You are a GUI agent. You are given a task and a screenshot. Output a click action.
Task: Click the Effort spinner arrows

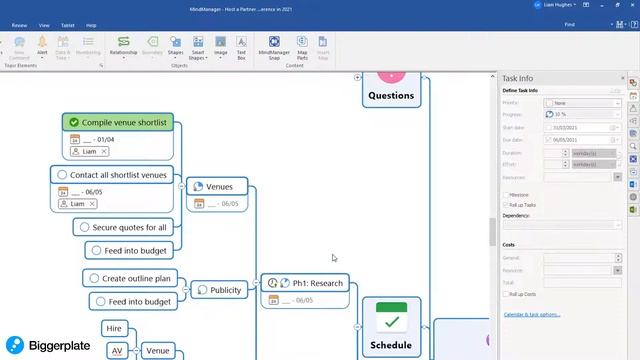[565, 164]
